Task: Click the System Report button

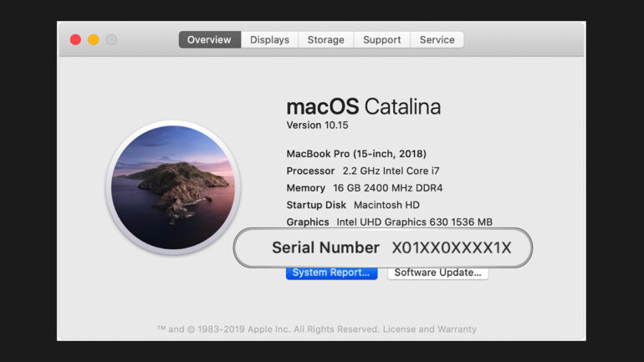Action: click(331, 273)
